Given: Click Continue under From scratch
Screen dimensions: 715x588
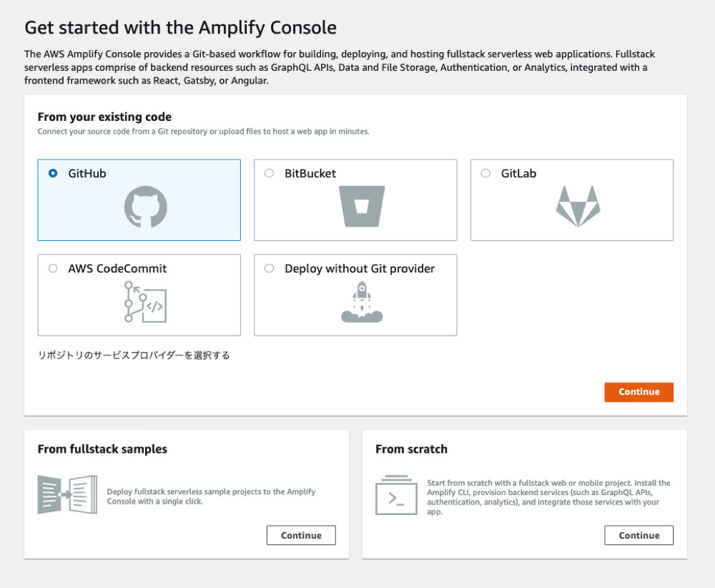Looking at the screenshot, I should tap(638, 535).
